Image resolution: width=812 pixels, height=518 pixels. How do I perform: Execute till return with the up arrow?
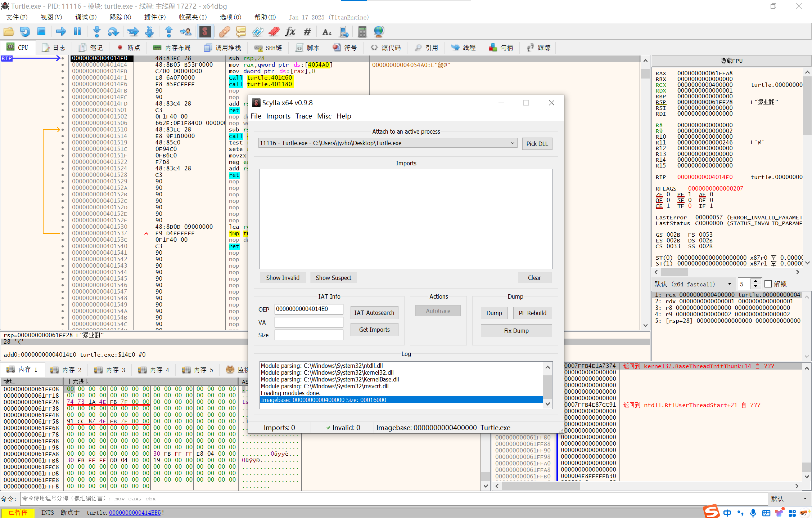tap(168, 32)
